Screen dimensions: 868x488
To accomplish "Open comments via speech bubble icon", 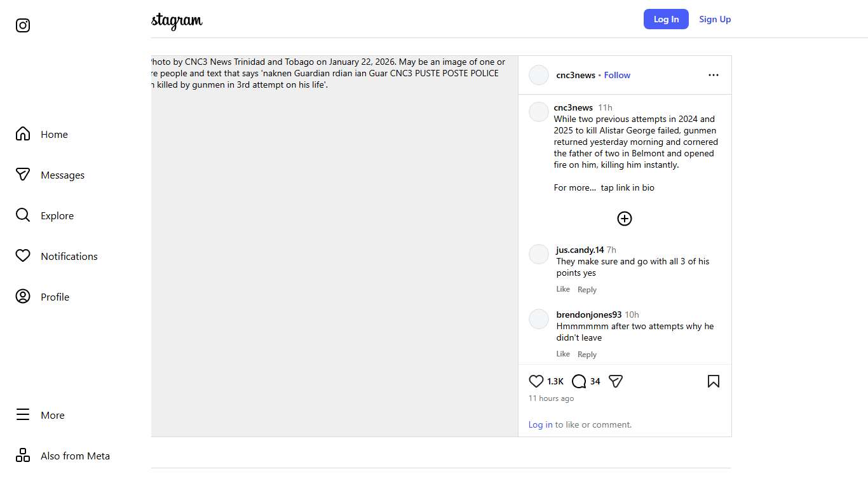I will pos(579,381).
